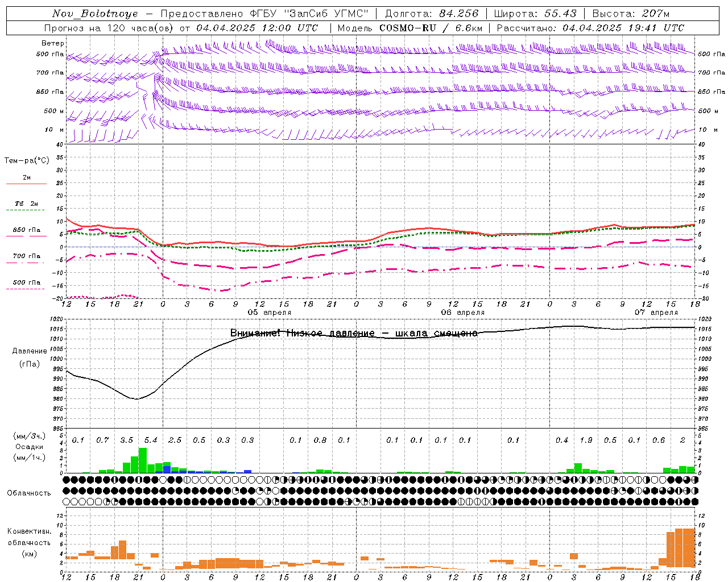Click the Ветер wind panel label
The height and width of the screenshot is (582, 728).
click(53, 43)
